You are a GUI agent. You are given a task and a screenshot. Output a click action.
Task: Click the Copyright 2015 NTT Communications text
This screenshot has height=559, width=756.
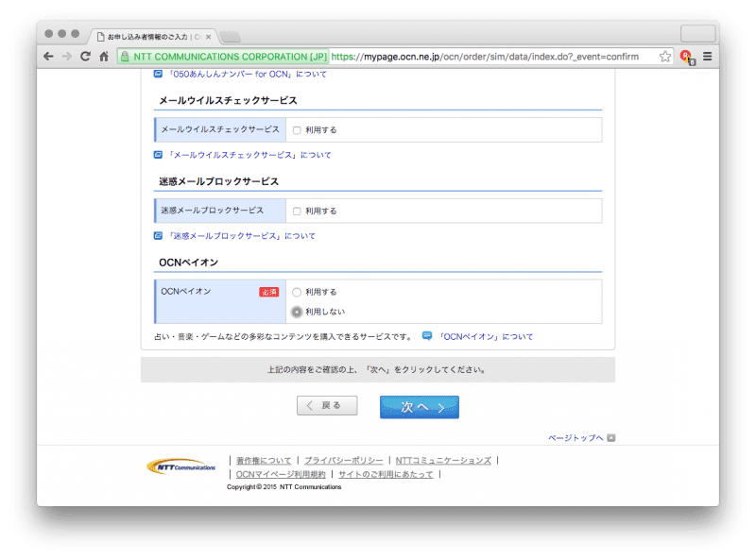click(x=284, y=487)
